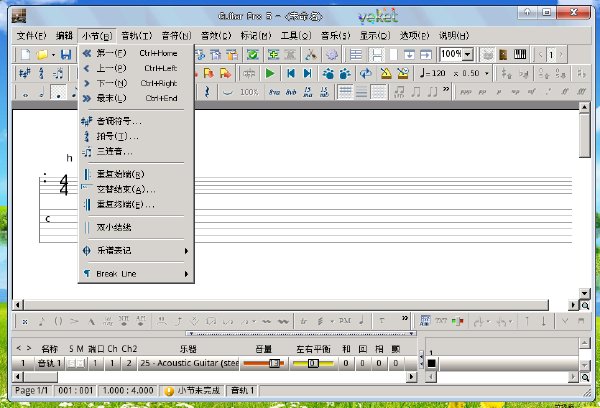Toggle Mute M on track 1
This screenshot has height=408, width=600.
pos(81,363)
